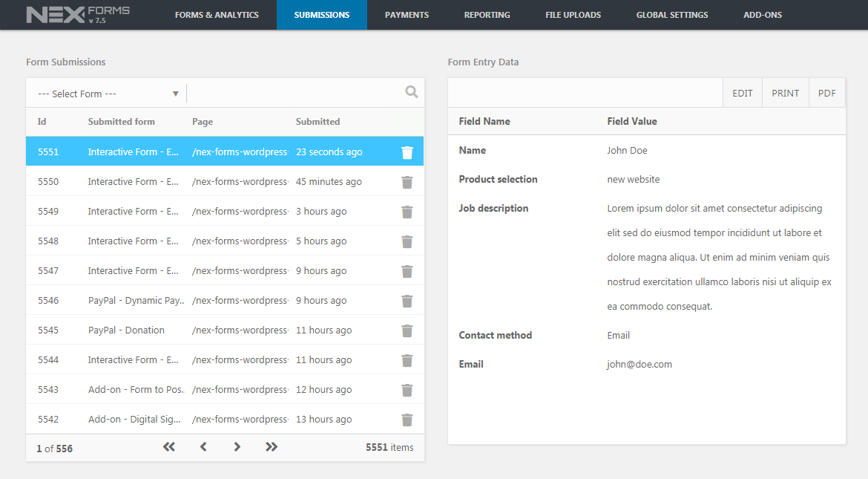Sort by Page column header
Screen dimensions: 868x479
[x=203, y=121]
